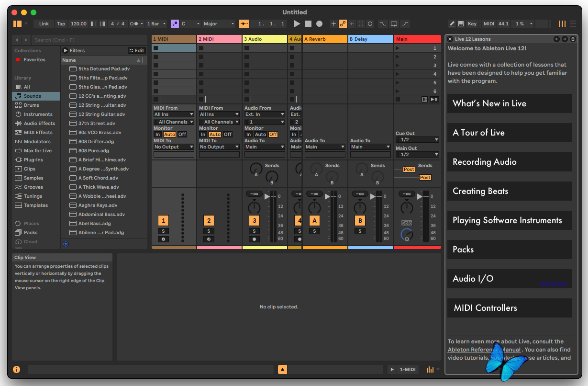Click the Tap tempo button
The height and width of the screenshot is (386, 588).
61,23
